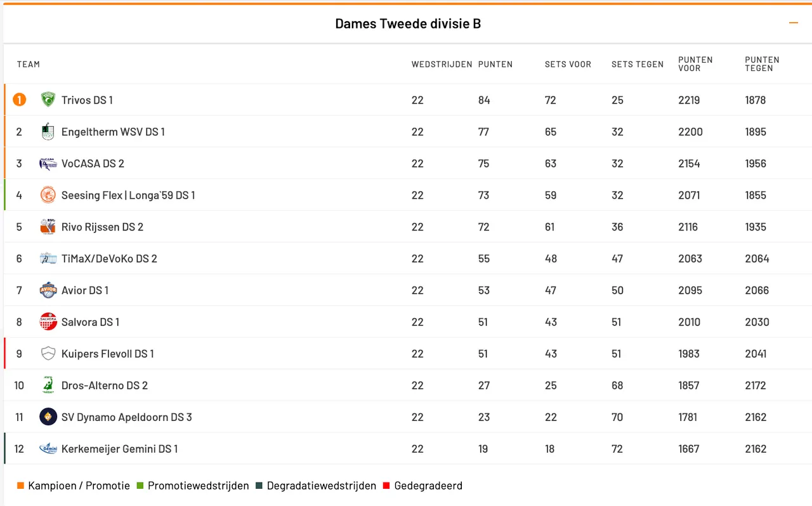Collapse the Dames Tweede divisie B panel
812x506 pixels.
click(x=793, y=23)
